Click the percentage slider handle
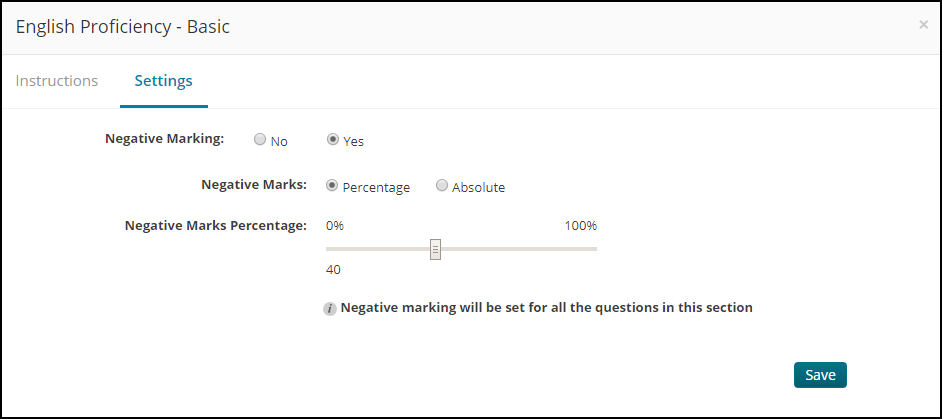This screenshot has height=419, width=942. (x=436, y=249)
